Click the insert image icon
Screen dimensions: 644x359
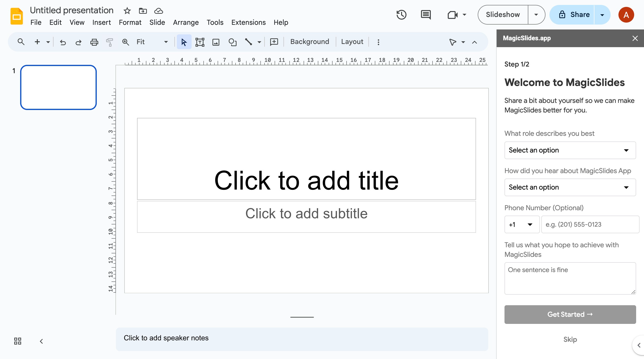tap(216, 42)
